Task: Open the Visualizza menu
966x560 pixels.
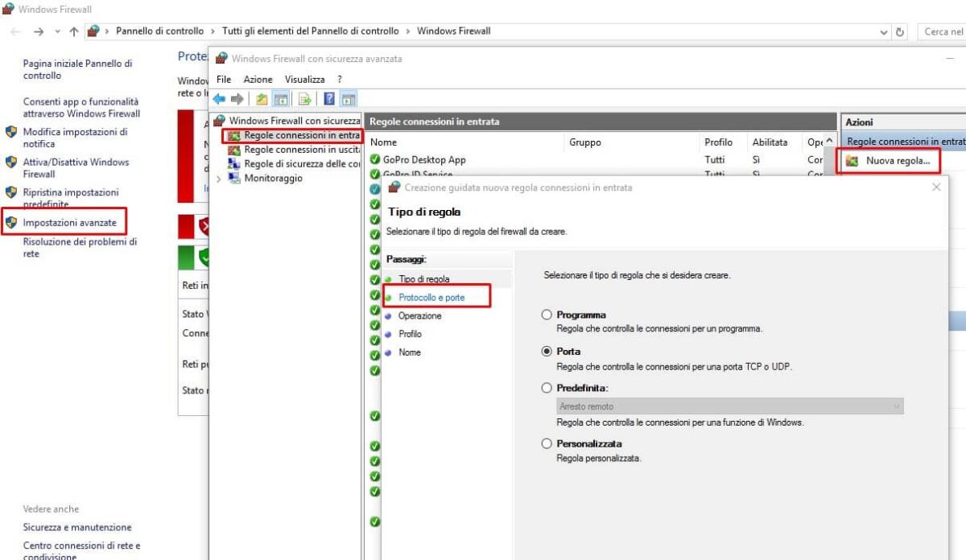Action: (x=303, y=79)
